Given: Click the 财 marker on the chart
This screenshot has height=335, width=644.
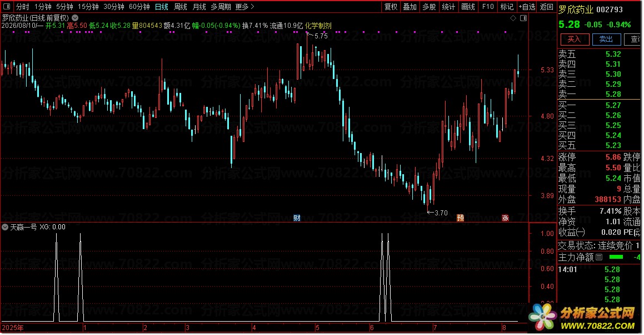Looking at the screenshot, I should coord(297,218).
